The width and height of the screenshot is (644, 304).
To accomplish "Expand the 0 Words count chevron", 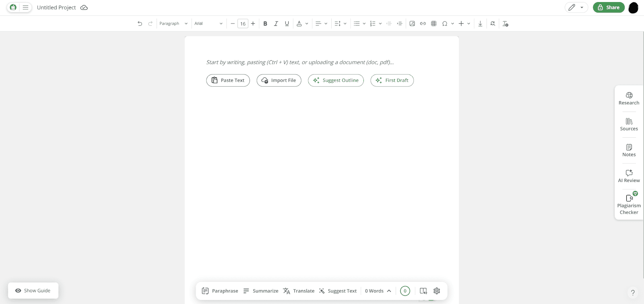I will (389, 291).
